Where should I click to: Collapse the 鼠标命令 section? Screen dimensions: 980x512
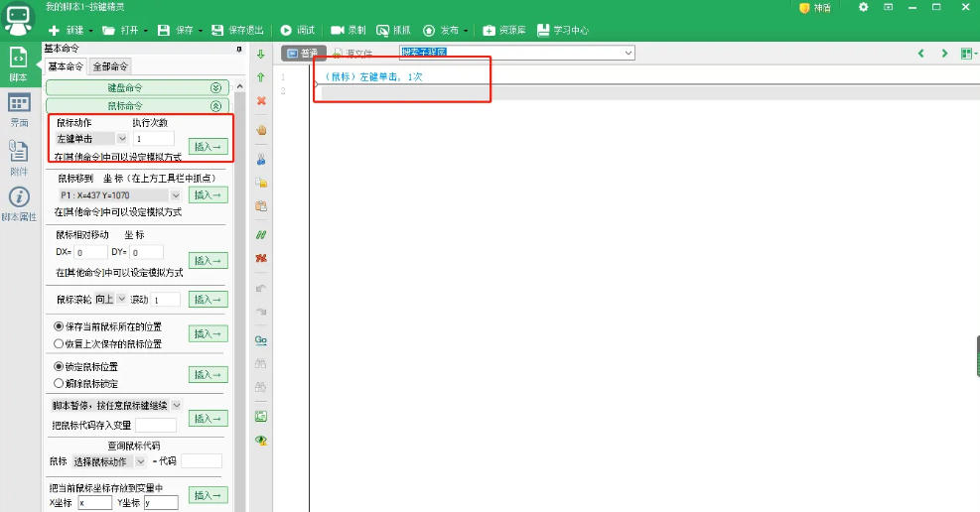pyautogui.click(x=215, y=105)
